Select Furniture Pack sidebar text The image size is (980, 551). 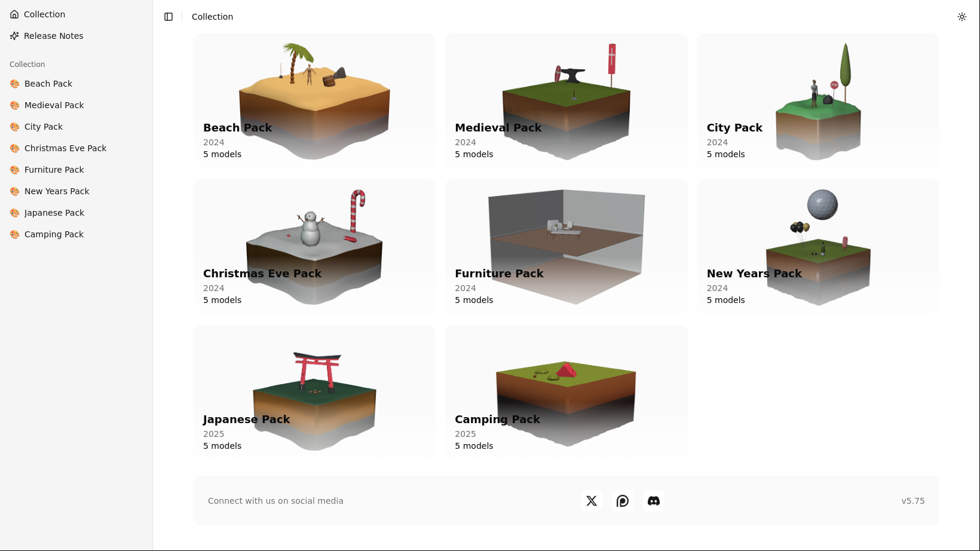point(54,170)
